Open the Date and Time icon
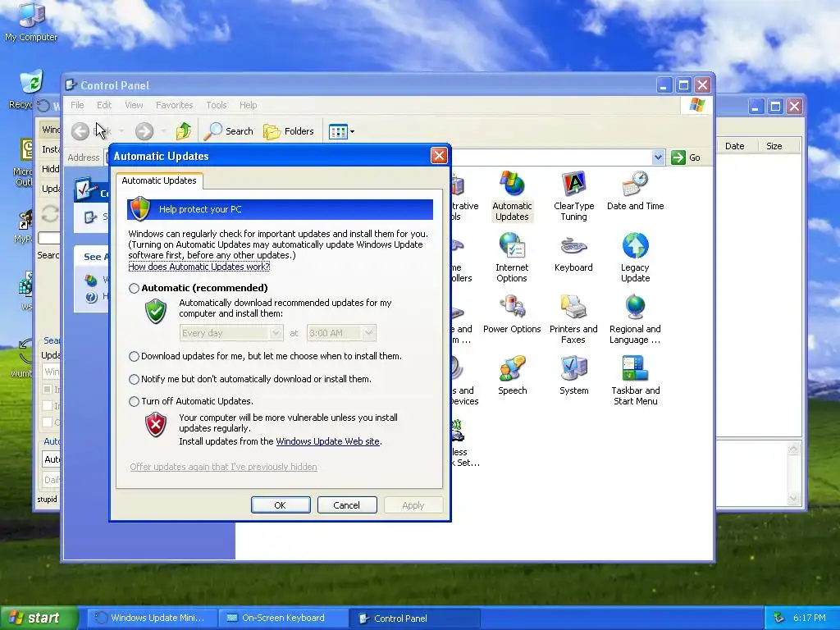 point(636,190)
